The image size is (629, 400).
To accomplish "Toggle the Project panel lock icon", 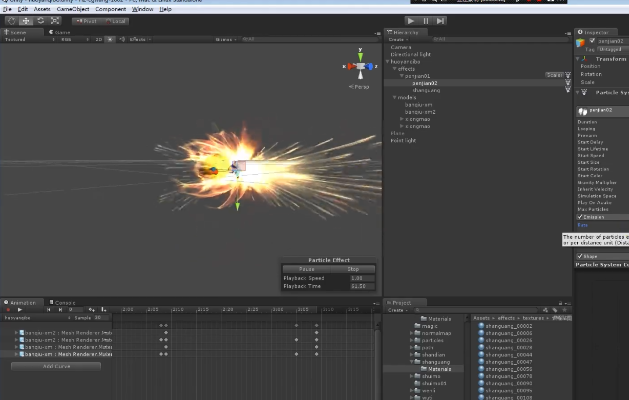I will (x=560, y=303).
